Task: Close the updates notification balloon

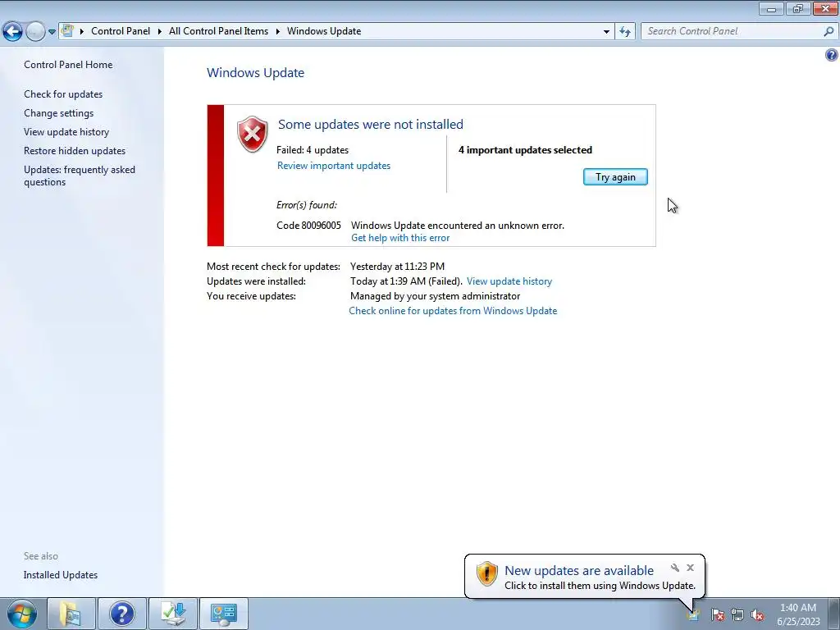Action: [x=690, y=568]
